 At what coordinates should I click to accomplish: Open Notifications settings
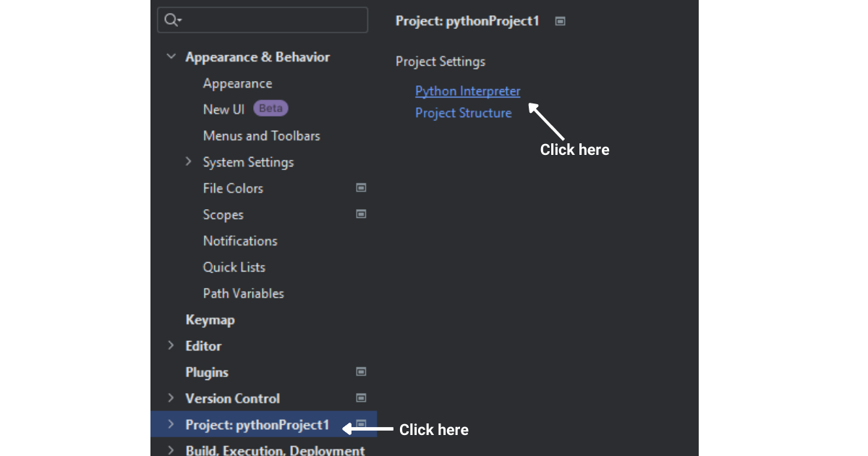(240, 240)
